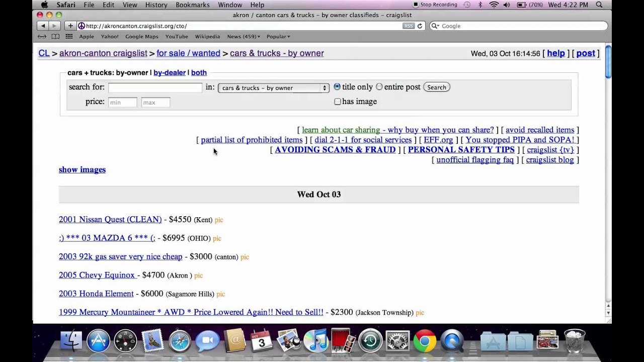
Task: Click the 'search for' text field
Action: (155, 87)
